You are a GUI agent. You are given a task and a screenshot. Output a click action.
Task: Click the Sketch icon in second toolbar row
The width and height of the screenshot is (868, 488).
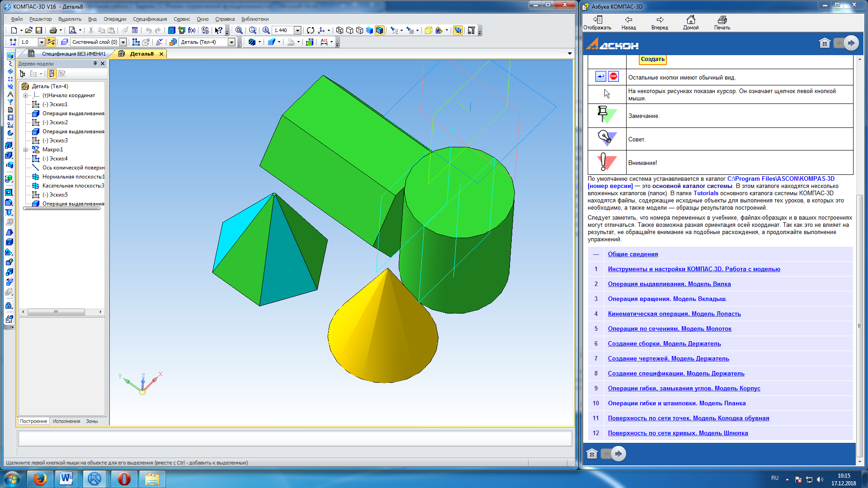[x=136, y=42]
